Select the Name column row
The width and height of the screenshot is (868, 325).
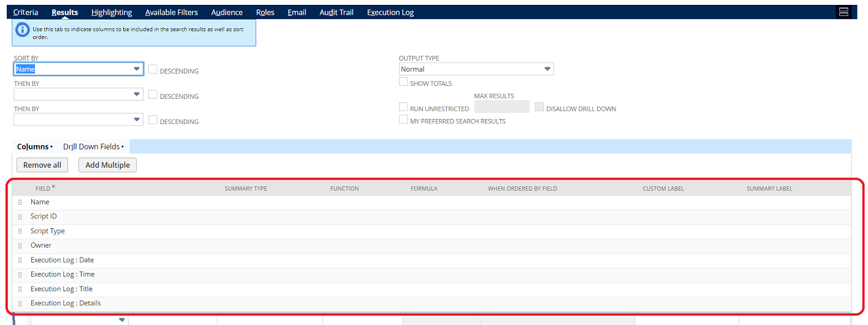tap(431, 202)
